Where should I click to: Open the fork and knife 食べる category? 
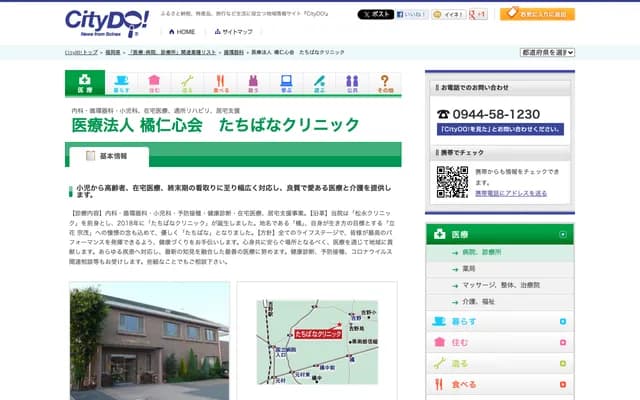click(x=220, y=83)
